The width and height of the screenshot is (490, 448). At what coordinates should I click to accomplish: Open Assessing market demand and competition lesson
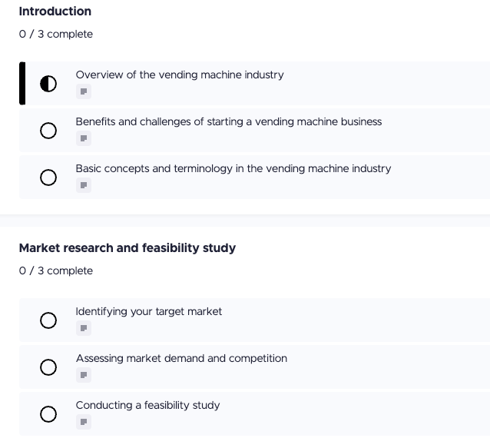click(x=181, y=359)
